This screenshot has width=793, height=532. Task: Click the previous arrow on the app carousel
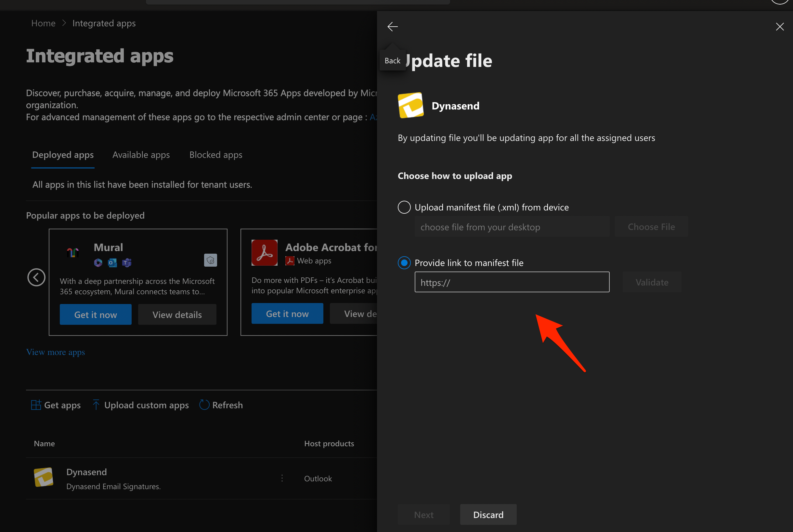pyautogui.click(x=36, y=277)
